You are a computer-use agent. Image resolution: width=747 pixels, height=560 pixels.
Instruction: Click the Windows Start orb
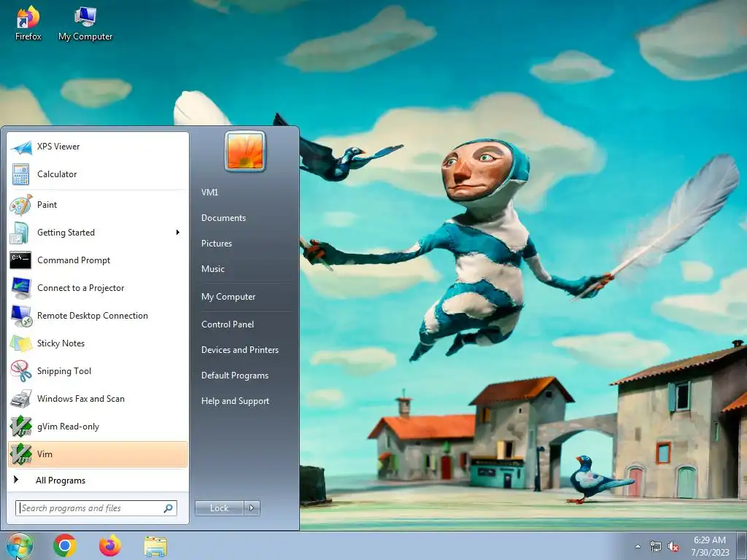click(x=18, y=545)
